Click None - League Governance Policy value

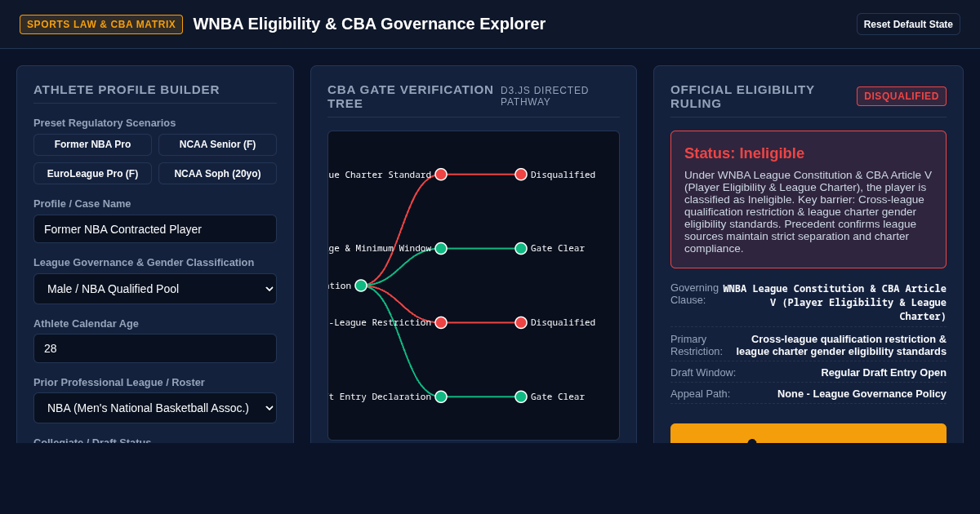[862, 394]
